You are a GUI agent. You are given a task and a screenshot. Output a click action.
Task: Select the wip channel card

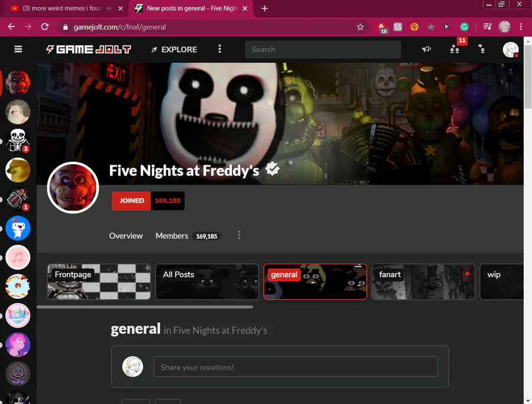502,282
